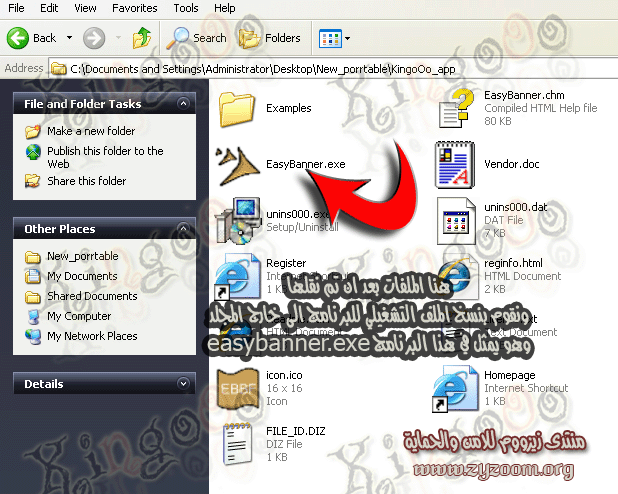Image resolution: width=618 pixels, height=494 pixels.
Task: Select the EasyBanner.exe application icon
Action: click(x=238, y=166)
